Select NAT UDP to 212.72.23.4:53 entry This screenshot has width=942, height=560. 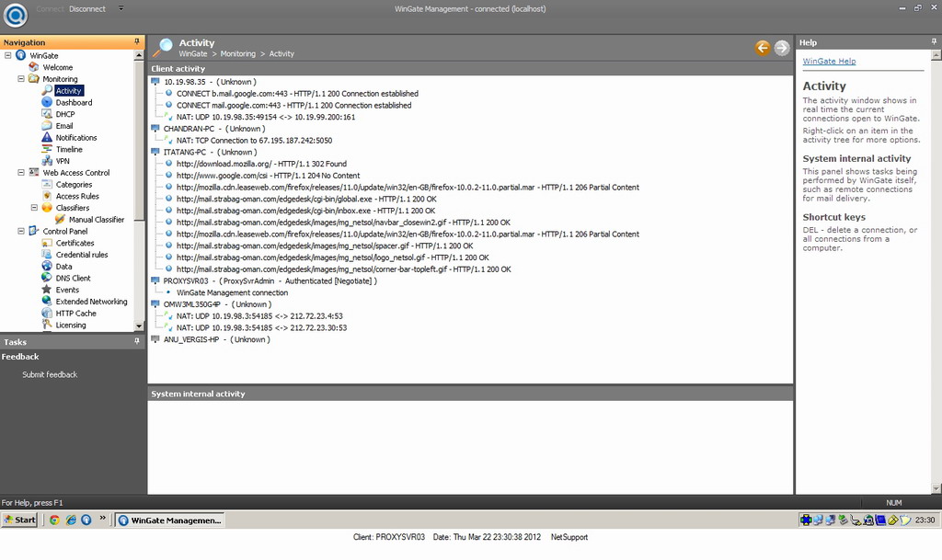[x=259, y=316]
